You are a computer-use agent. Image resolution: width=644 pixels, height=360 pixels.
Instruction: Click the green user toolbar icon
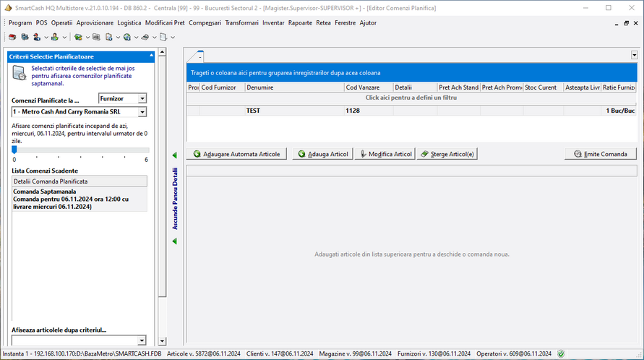(x=55, y=37)
